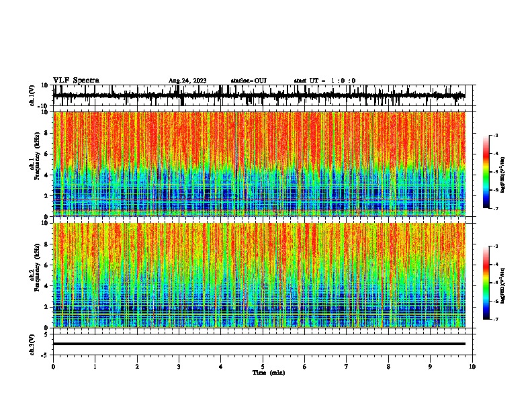Viewport: 532px width, 411px height.
Task: Click inside the ch.1 spectrogram plot
Action: tap(259, 164)
